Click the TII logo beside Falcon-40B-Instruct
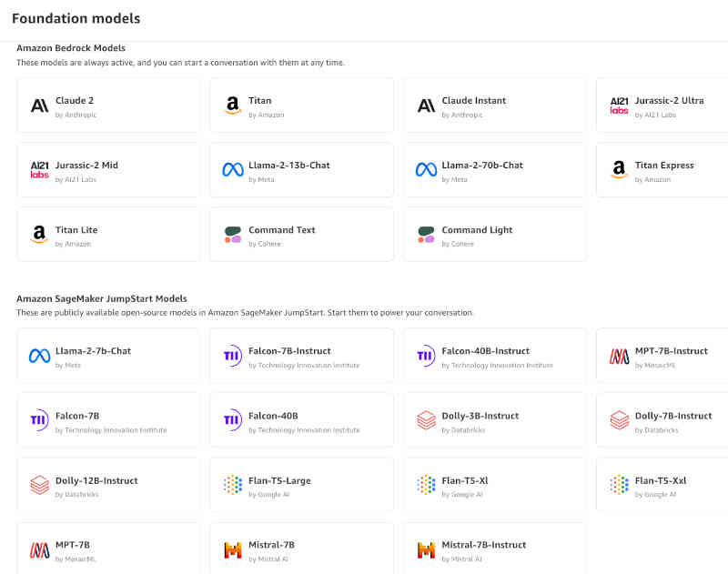 [x=426, y=356]
